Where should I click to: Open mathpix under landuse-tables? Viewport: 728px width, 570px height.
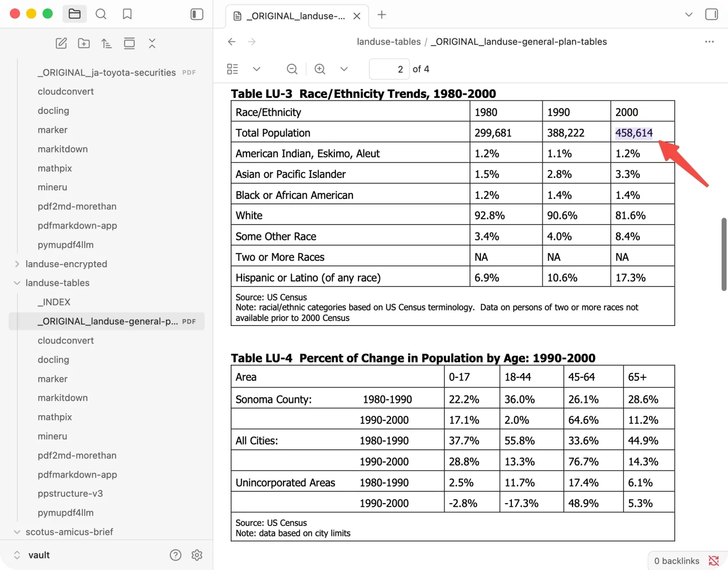tap(106, 417)
